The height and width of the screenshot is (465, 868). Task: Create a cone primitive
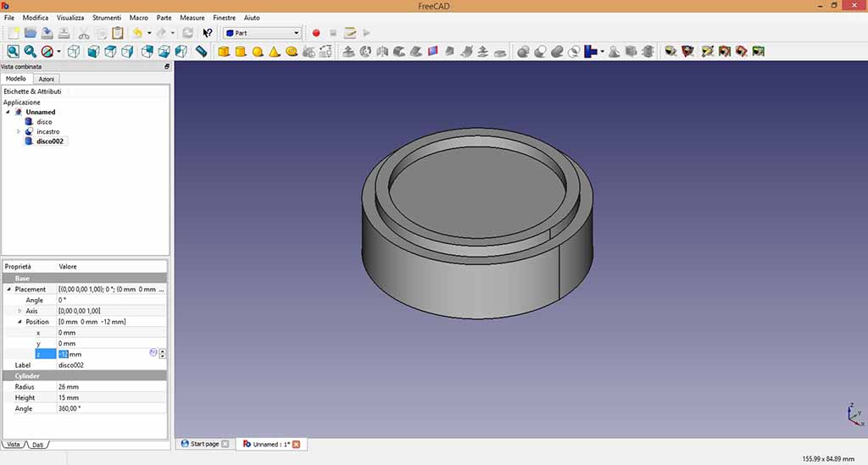click(x=275, y=52)
